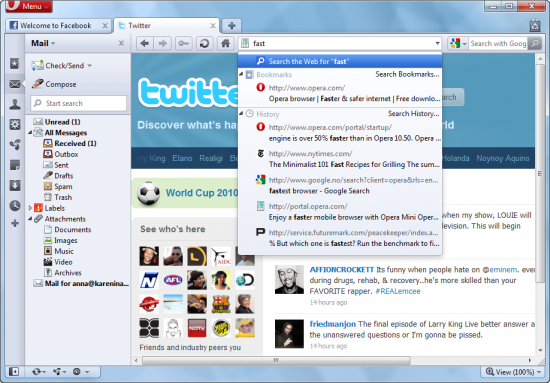Click the password wand key icon
Image resolution: width=550 pixels, height=383 pixels.
pyautogui.click(x=183, y=43)
